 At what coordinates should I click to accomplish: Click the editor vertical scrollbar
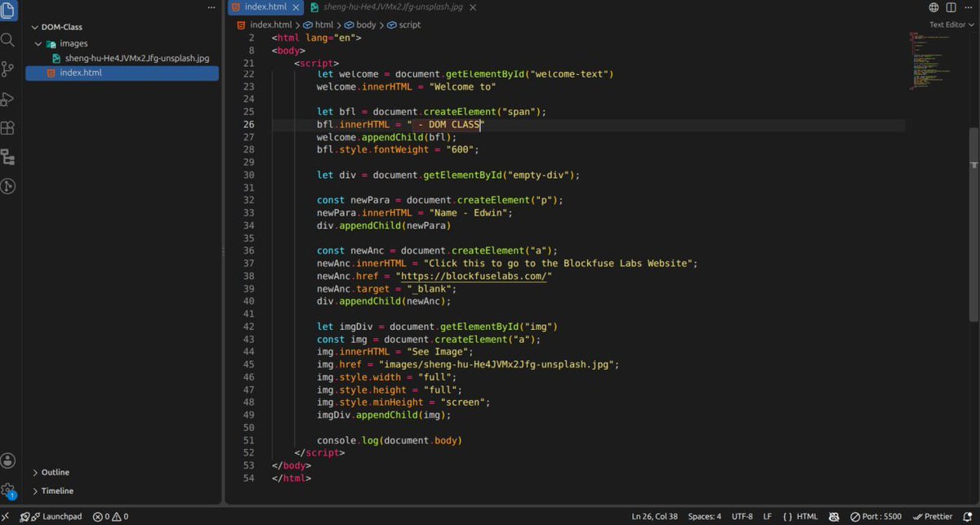973,225
